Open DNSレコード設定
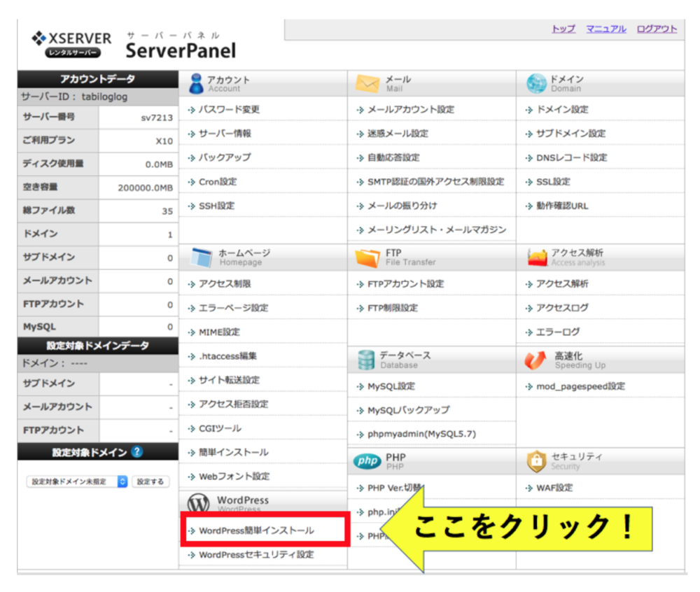 point(571,157)
